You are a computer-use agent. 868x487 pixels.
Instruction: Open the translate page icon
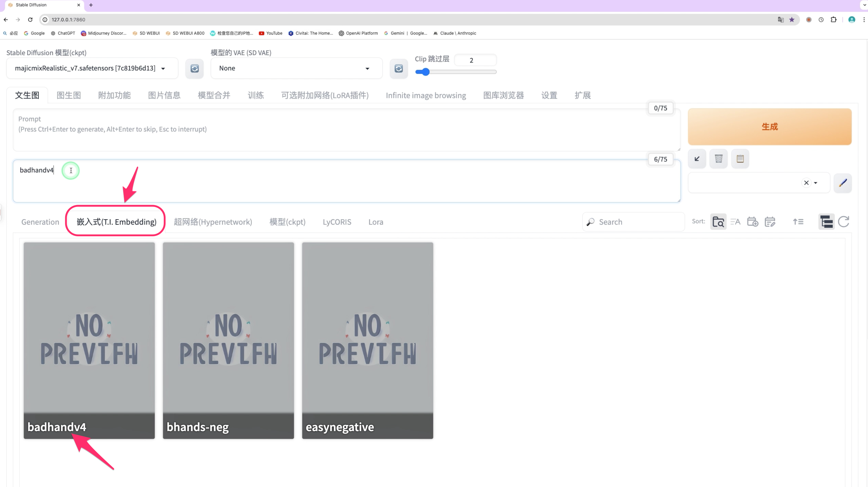780,19
